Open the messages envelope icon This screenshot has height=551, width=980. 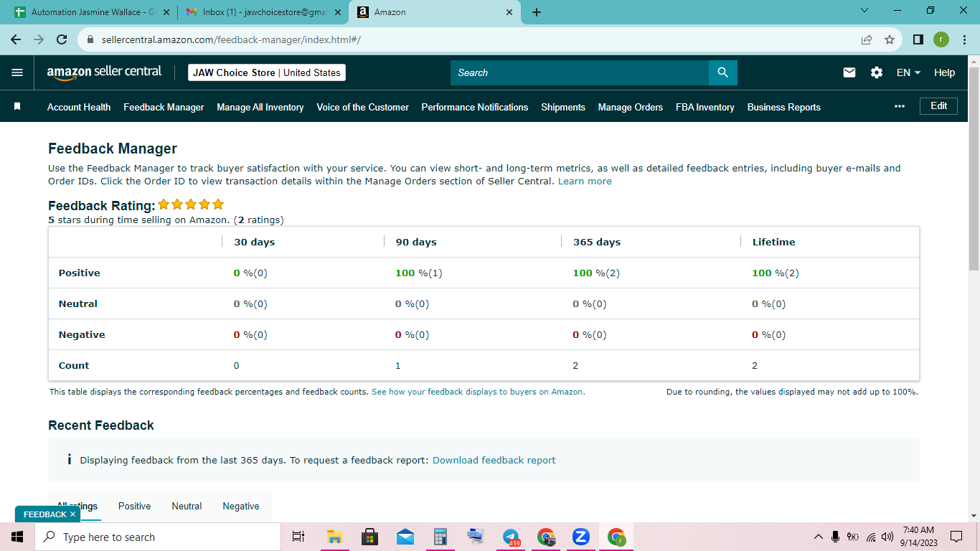click(849, 72)
